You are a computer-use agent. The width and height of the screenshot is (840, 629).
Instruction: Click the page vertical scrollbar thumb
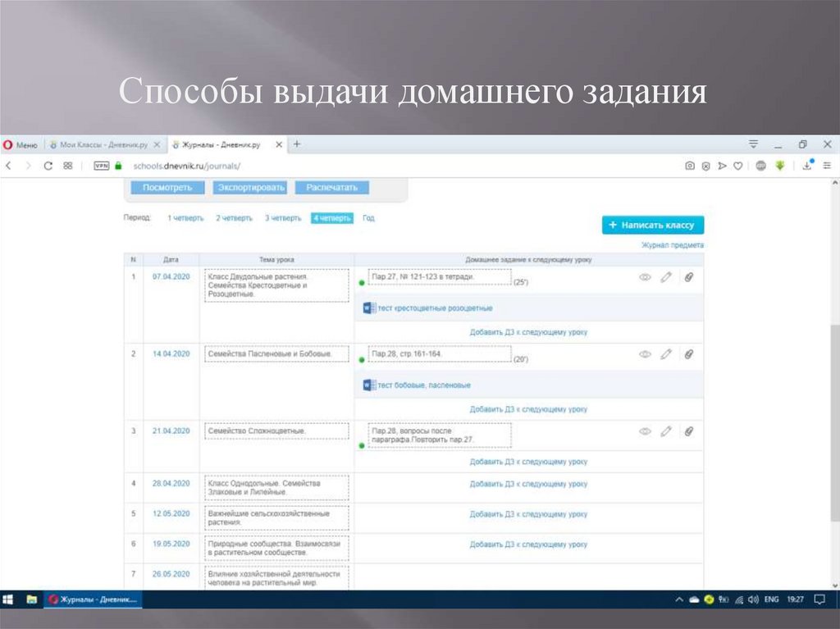(834, 422)
